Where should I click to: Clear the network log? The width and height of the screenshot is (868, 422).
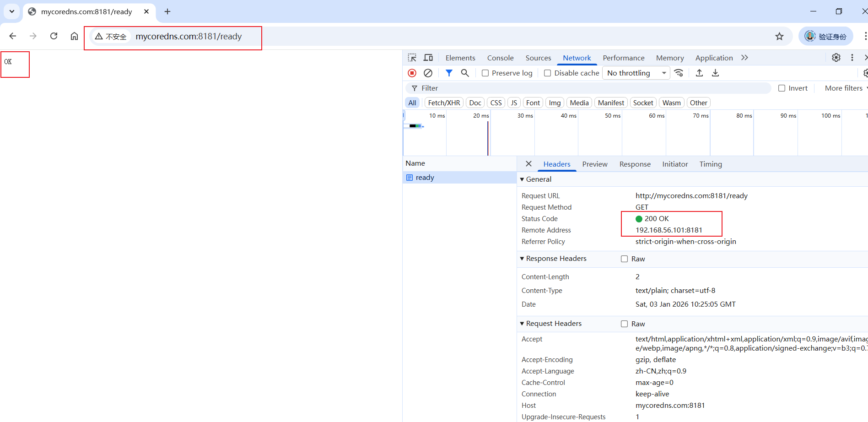click(428, 73)
